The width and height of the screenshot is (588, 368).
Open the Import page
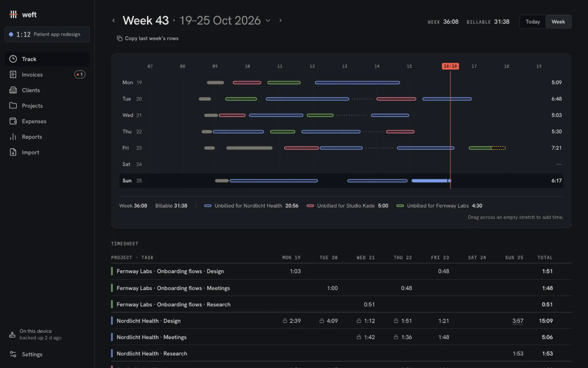(x=47, y=153)
